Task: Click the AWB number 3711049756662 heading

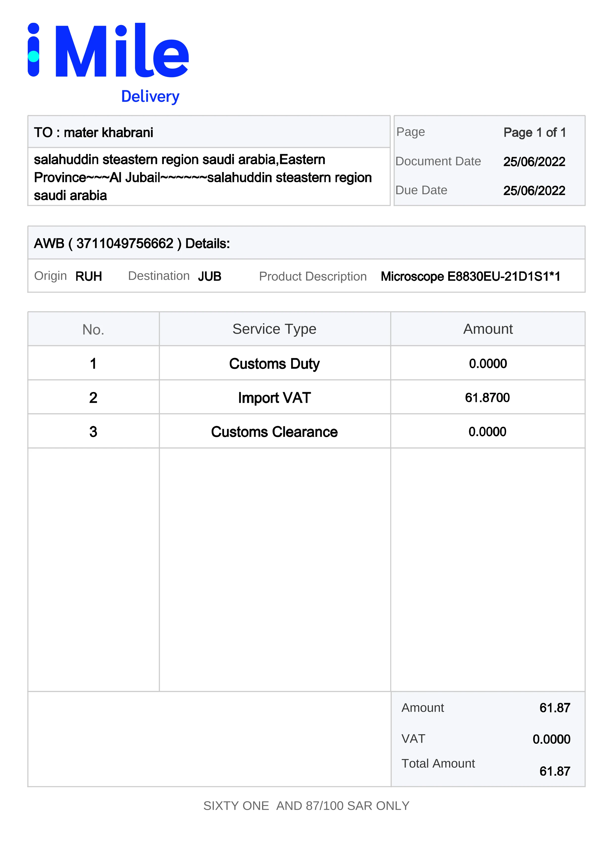Action: click(132, 244)
